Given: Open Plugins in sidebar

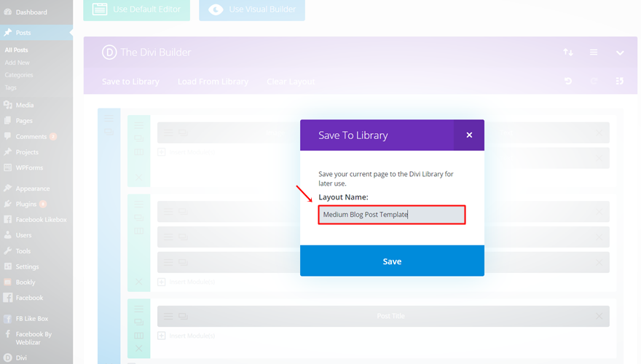Looking at the screenshot, I should point(26,204).
